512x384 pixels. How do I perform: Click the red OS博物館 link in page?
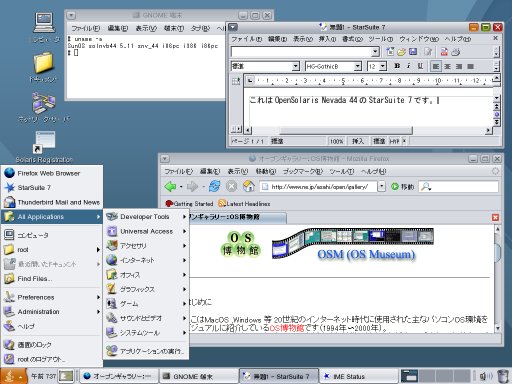coord(287,328)
